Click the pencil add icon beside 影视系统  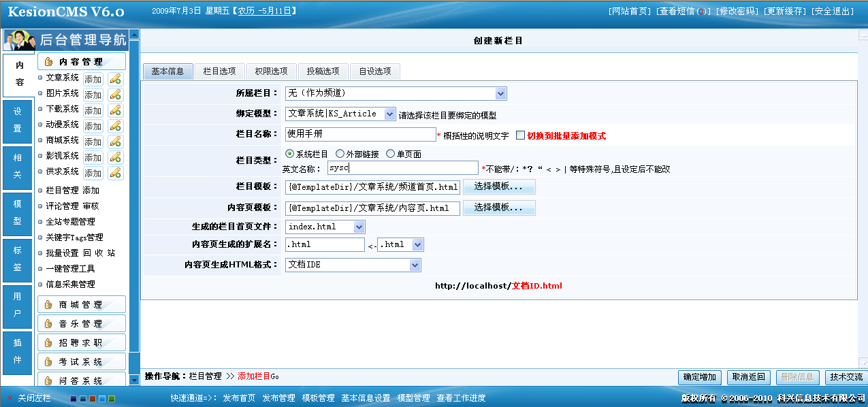coord(115,157)
